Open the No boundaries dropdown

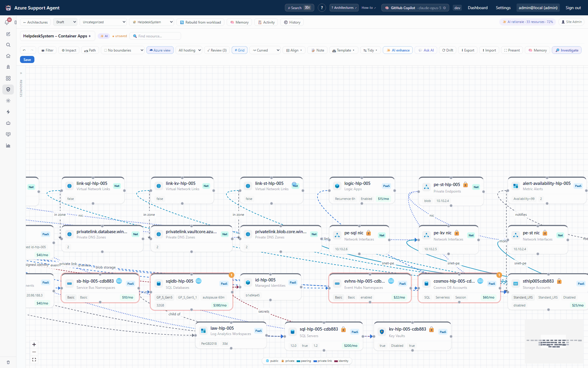123,50
